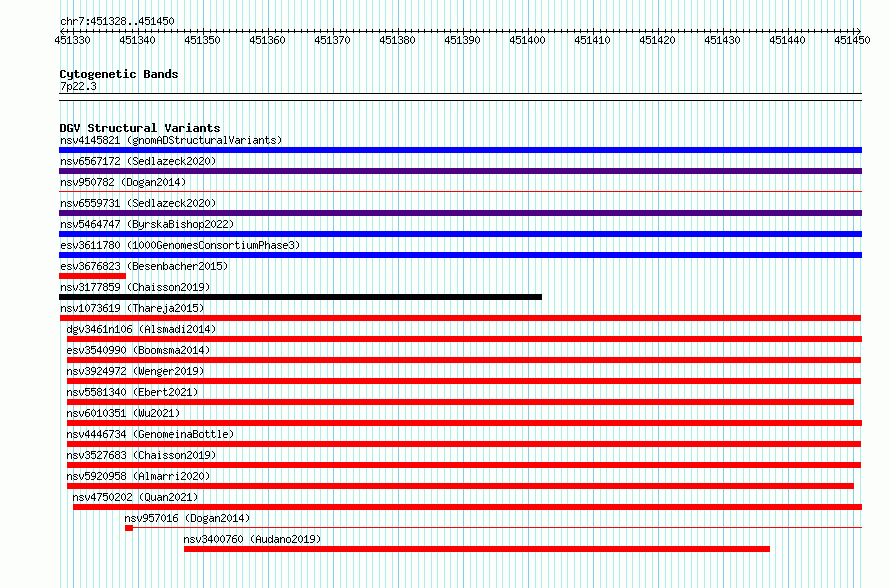Click ruler position 451330

[x=72, y=40]
